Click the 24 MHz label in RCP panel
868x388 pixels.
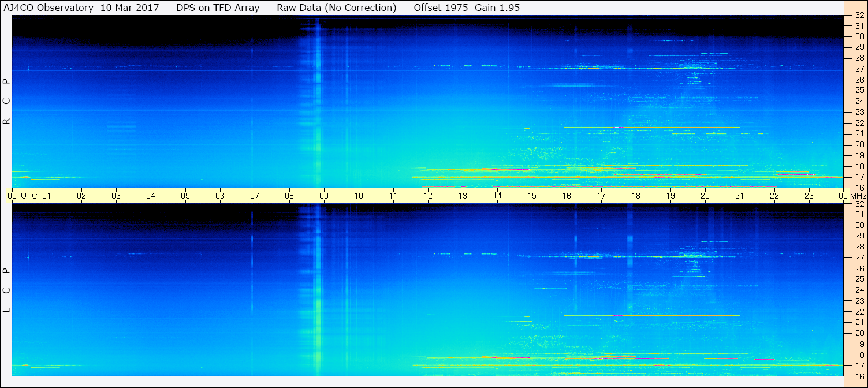[x=859, y=101]
